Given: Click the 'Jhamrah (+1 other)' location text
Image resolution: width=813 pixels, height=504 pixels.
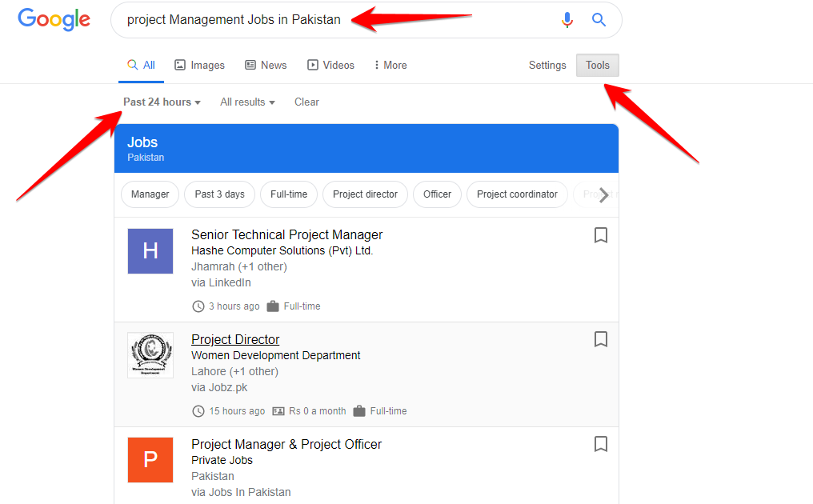Looking at the screenshot, I should (x=239, y=267).
